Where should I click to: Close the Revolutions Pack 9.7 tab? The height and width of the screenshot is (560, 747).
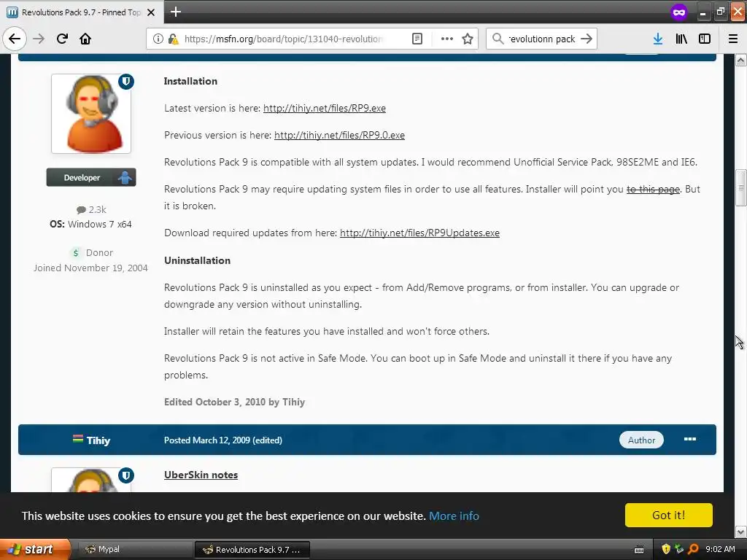(151, 12)
